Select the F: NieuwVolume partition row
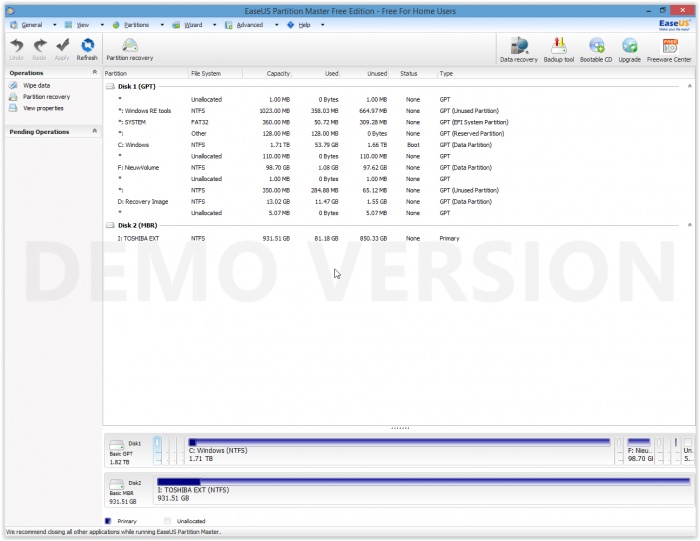Viewport: 700px width, 541px height. click(x=399, y=168)
